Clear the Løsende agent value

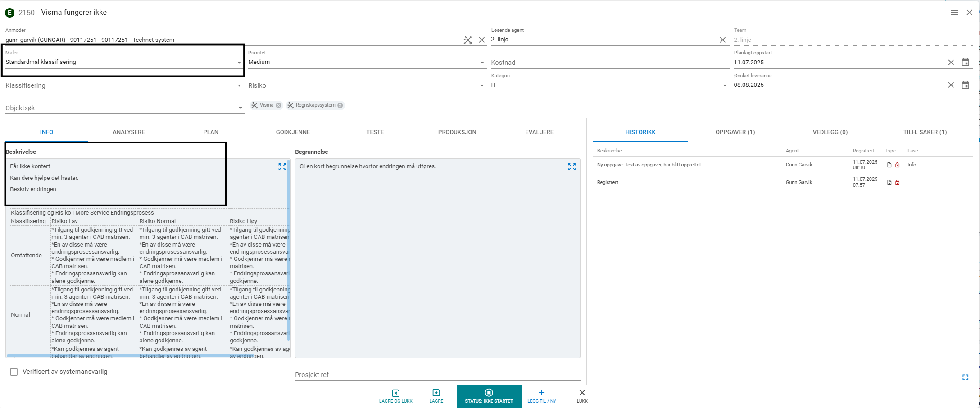tap(723, 40)
